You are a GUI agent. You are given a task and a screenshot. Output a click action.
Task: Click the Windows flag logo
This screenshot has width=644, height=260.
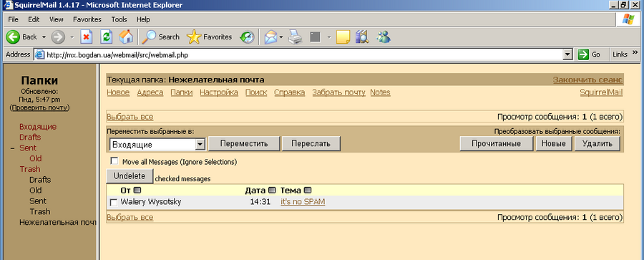pyautogui.click(x=628, y=19)
